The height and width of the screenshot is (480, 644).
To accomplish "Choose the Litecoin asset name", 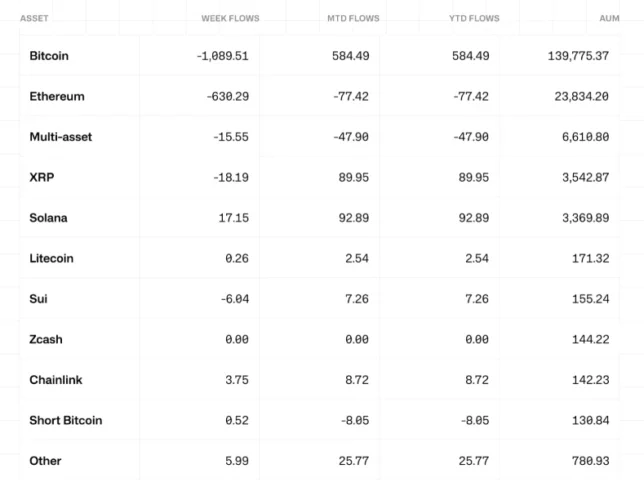I will pos(52,258).
